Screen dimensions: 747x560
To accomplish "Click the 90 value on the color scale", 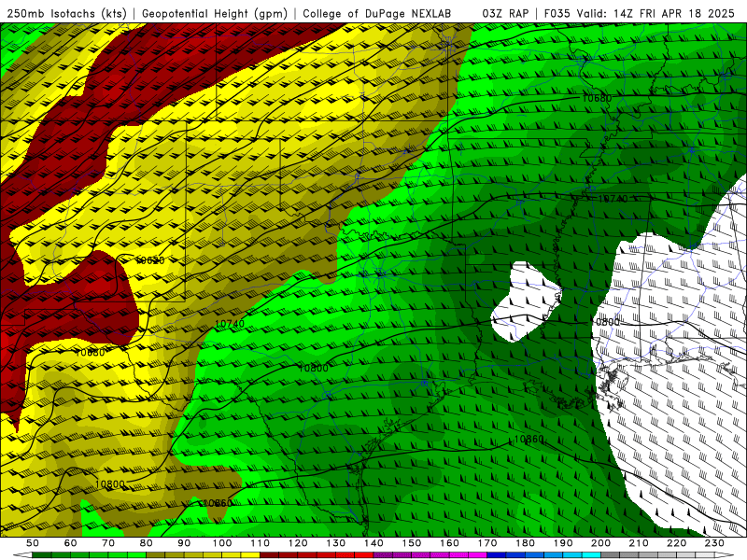I will [184, 543].
